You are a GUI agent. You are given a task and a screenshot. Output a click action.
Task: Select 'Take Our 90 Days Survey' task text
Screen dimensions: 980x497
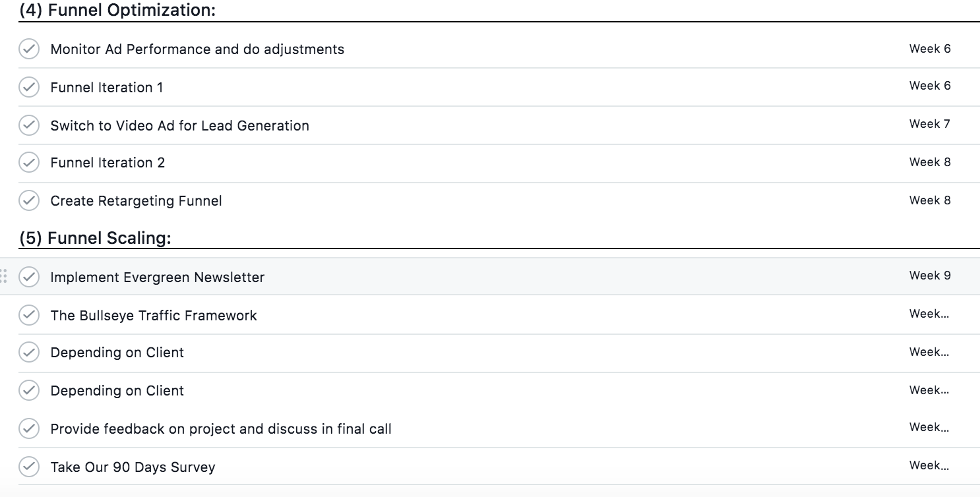133,467
